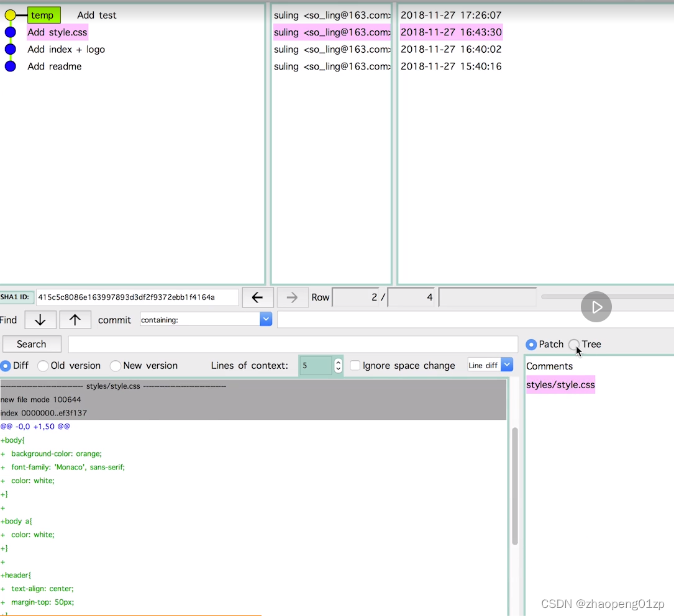Click the blue commit node beside Add index + logo
This screenshot has height=616, width=674.
11,50
